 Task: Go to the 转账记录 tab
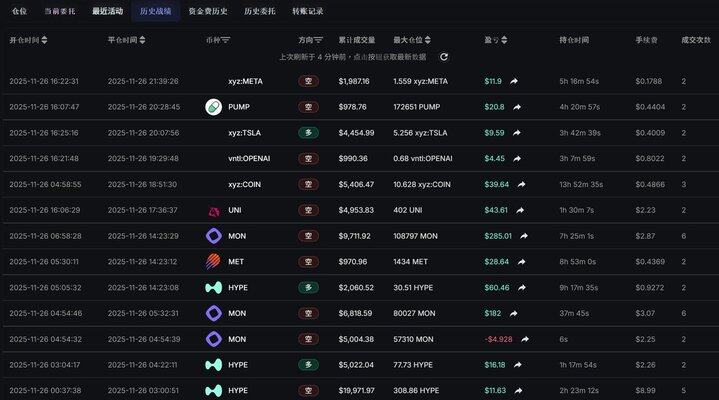pyautogui.click(x=307, y=12)
